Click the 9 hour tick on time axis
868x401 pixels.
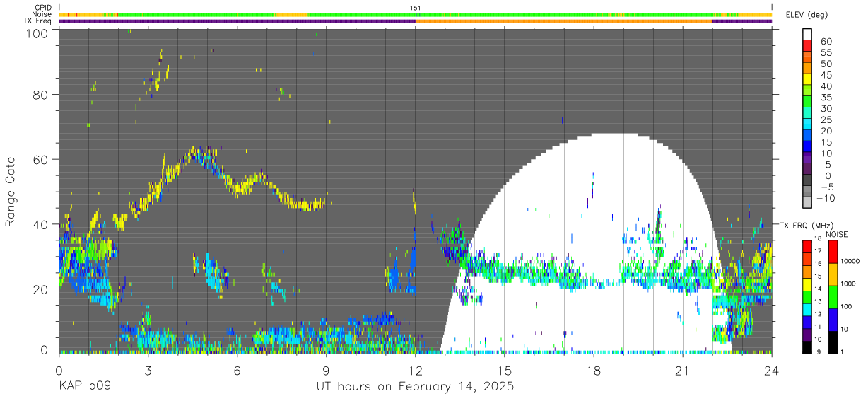326,370
